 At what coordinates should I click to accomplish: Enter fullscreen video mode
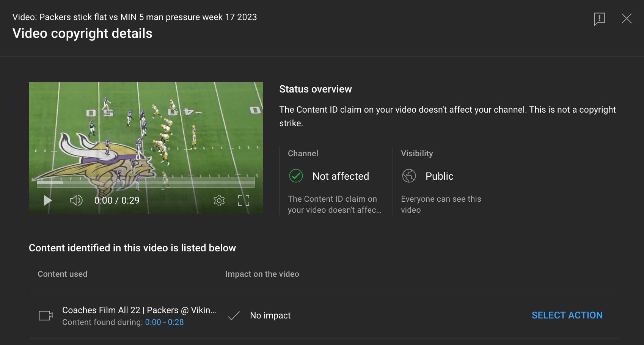[243, 200]
